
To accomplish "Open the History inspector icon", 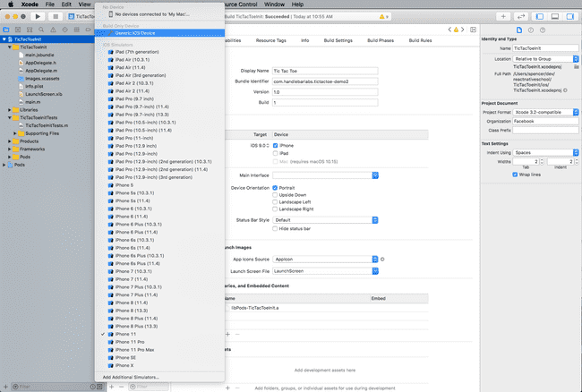I will pyautogui.click(x=531, y=30).
